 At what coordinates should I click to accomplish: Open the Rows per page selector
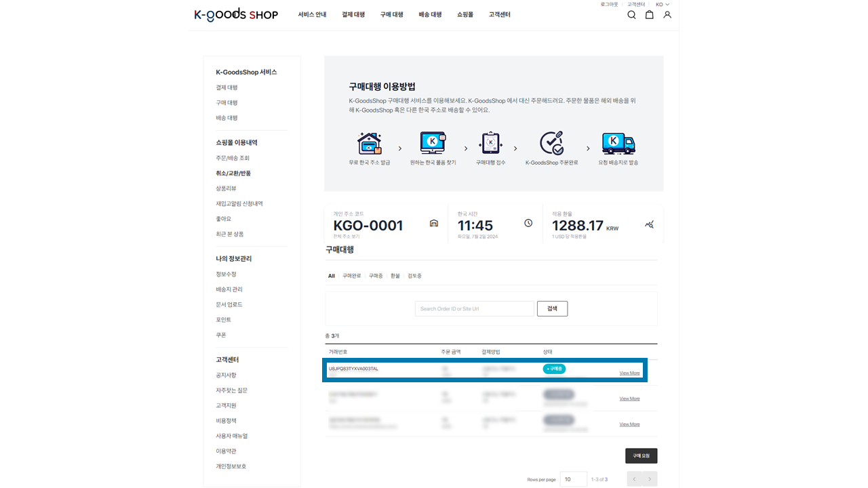(x=574, y=479)
